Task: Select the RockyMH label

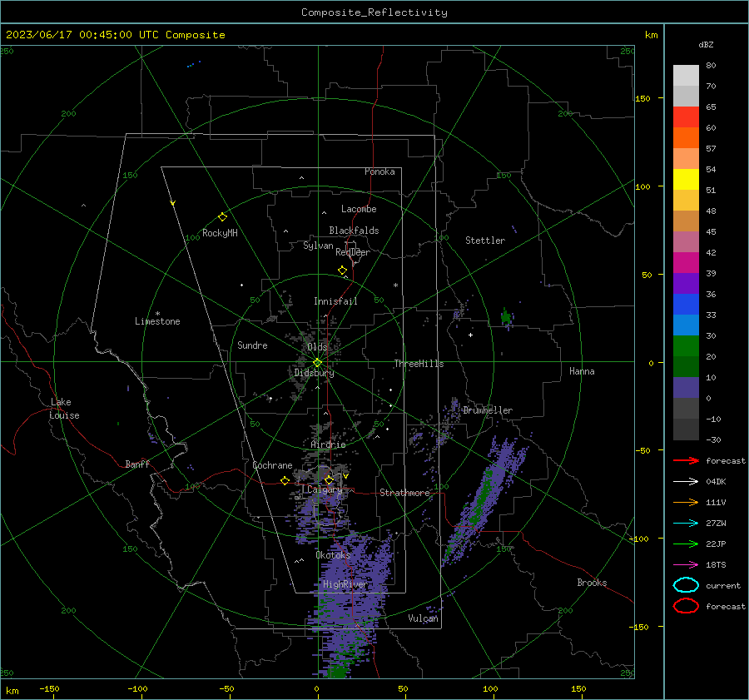Action: click(x=220, y=233)
